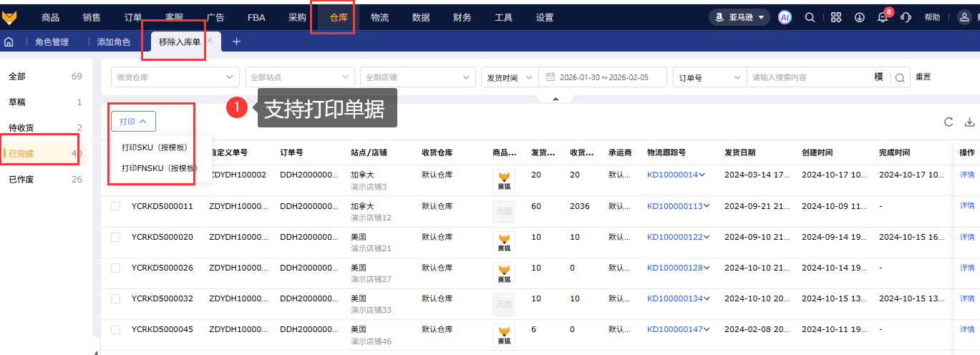Expand tracking number KD100000128 arrow
This screenshot has width=980, height=355.
707,268
